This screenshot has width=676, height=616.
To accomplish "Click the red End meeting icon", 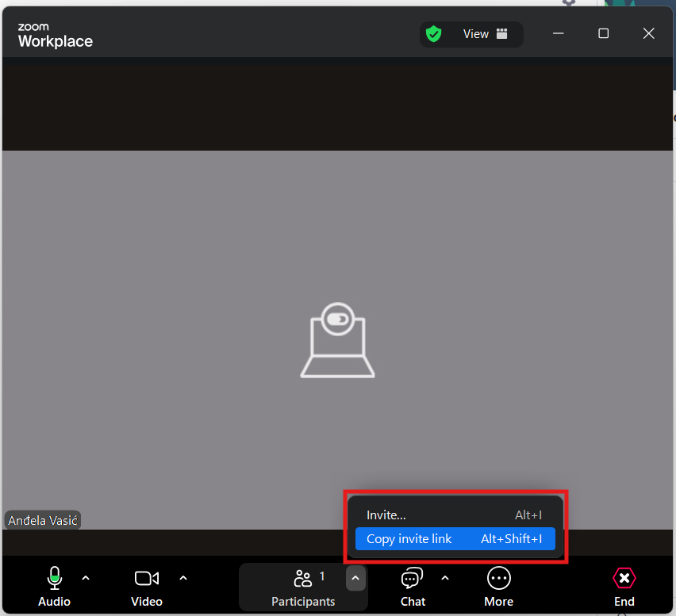I will click(624, 579).
